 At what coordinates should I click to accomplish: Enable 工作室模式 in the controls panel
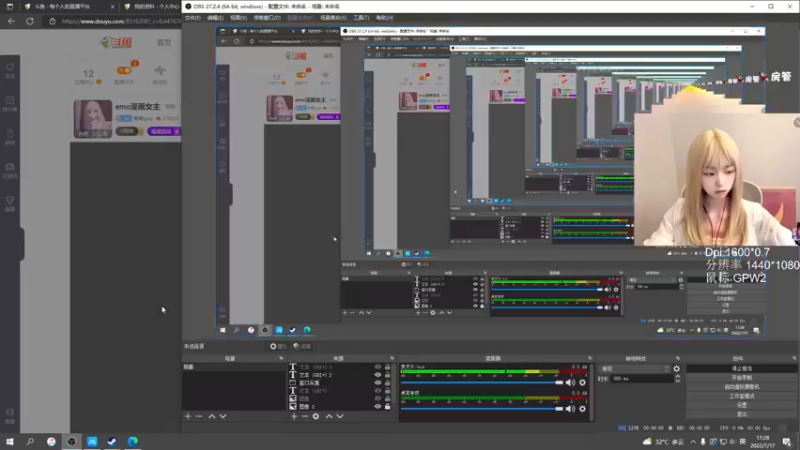click(x=741, y=396)
